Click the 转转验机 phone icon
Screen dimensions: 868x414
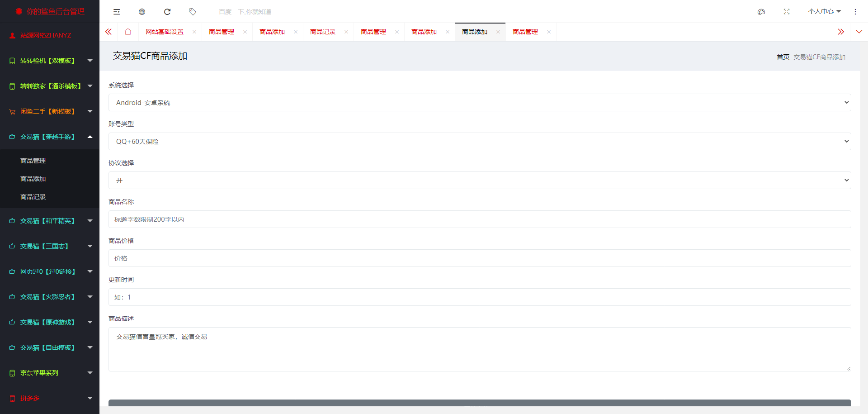click(12, 61)
